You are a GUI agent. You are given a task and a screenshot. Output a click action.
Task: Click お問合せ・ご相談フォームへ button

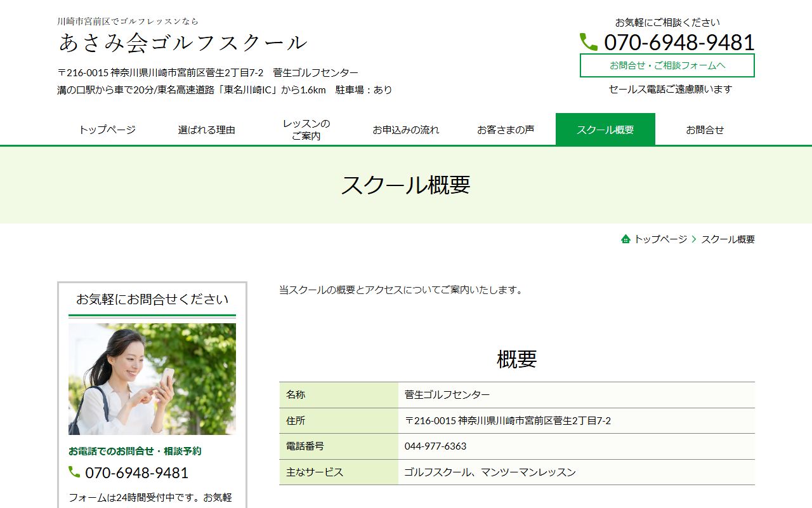pos(667,65)
